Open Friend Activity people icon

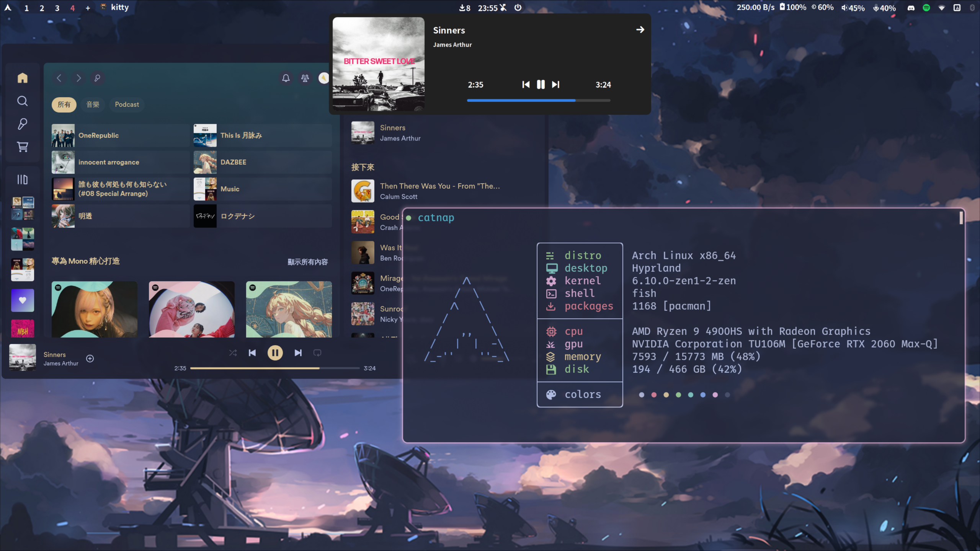tap(305, 78)
